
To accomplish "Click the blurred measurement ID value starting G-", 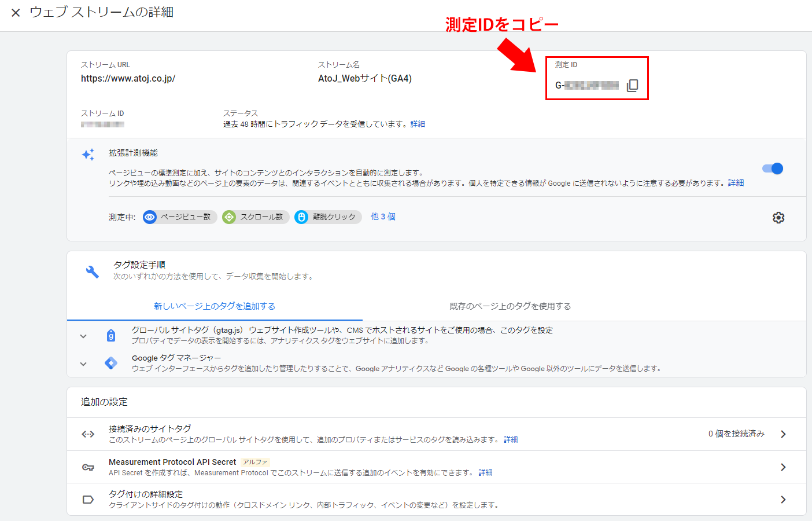I will pyautogui.click(x=587, y=86).
